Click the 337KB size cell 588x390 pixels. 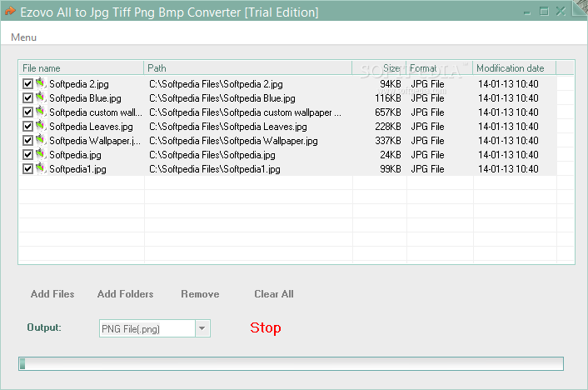coord(388,140)
